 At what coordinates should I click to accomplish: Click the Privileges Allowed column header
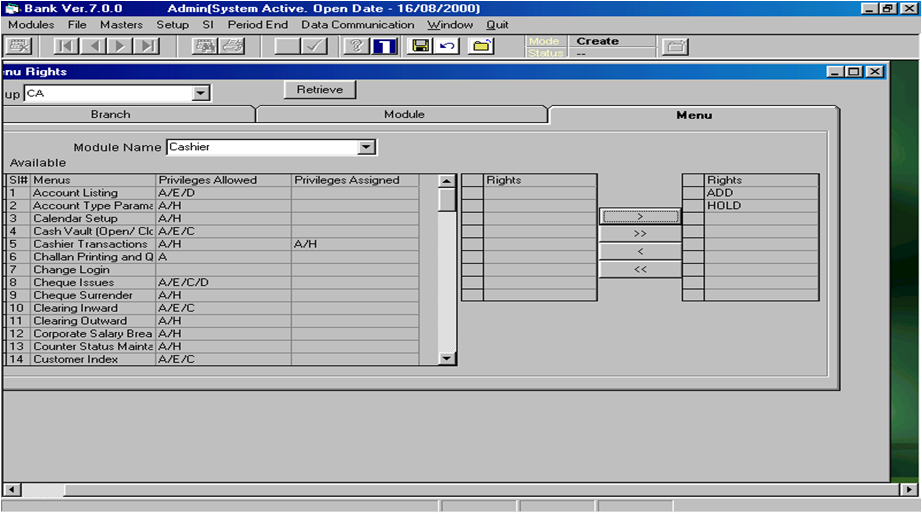[223, 180]
